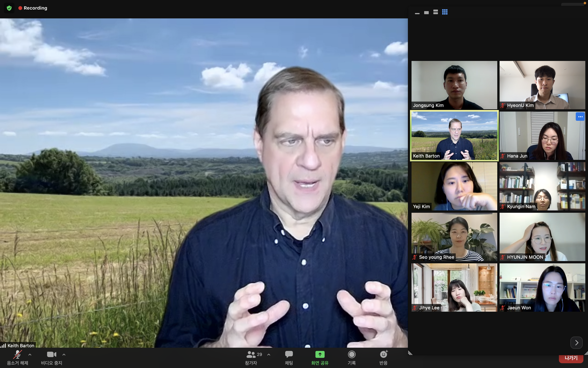Select Jaeun Won video thumbnail
Viewport: 588px width, 368px height.
click(x=542, y=287)
